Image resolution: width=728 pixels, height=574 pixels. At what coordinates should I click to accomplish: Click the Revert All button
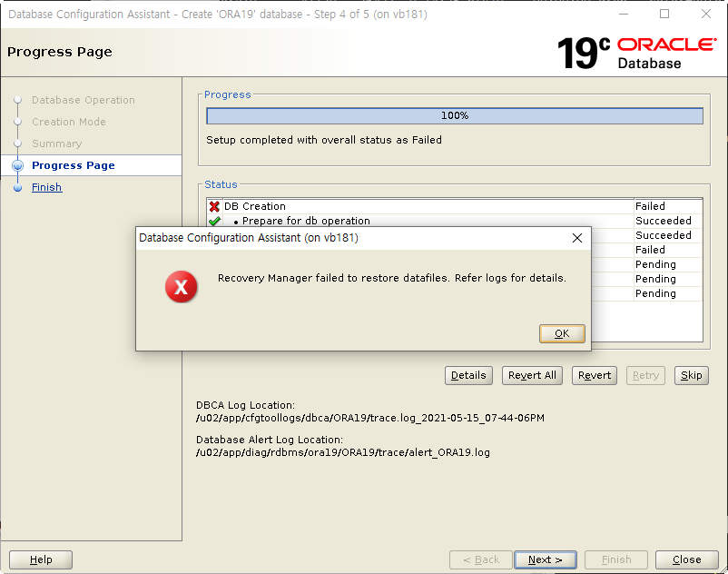(532, 375)
